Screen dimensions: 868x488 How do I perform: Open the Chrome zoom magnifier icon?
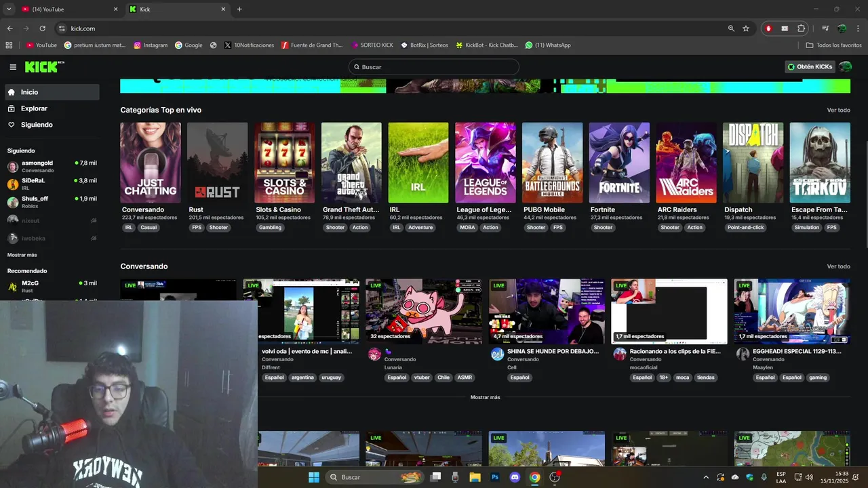[731, 28]
